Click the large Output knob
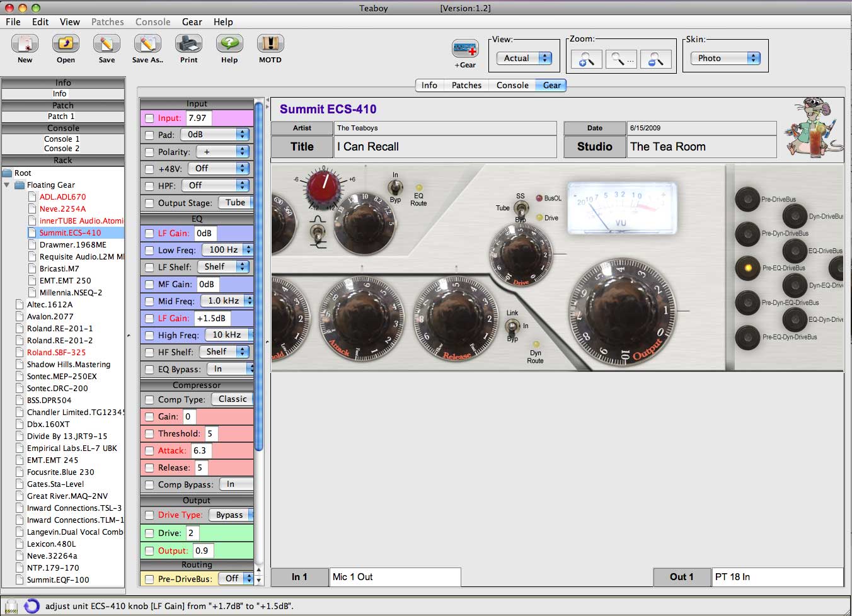852x616 pixels. (x=624, y=312)
